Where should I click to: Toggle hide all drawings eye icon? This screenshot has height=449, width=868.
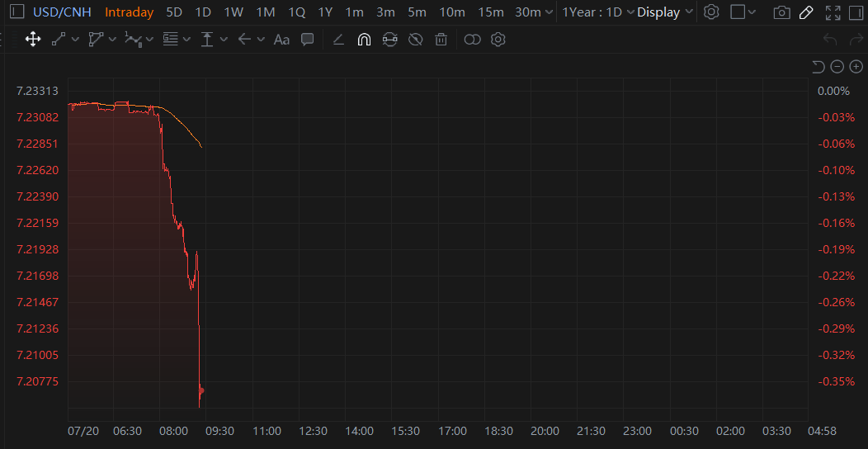[x=416, y=40]
